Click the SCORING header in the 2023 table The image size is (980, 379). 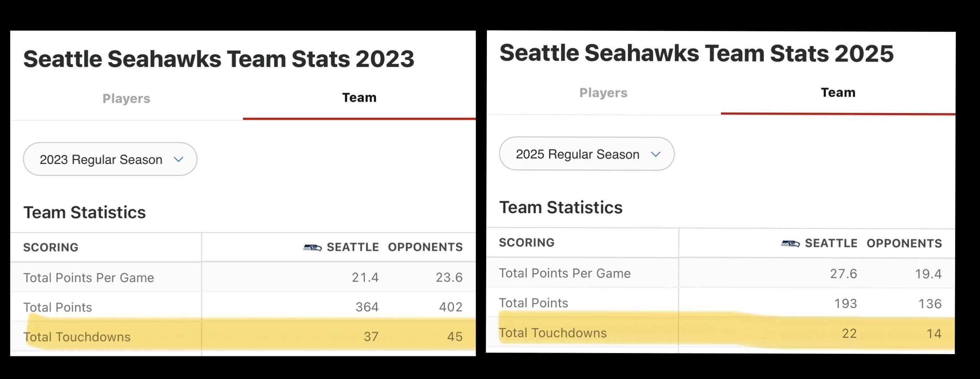(x=50, y=248)
